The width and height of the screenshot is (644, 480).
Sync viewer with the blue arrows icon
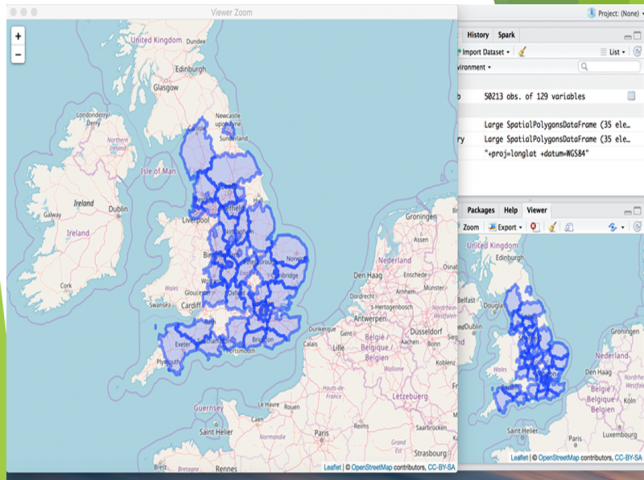(612, 227)
